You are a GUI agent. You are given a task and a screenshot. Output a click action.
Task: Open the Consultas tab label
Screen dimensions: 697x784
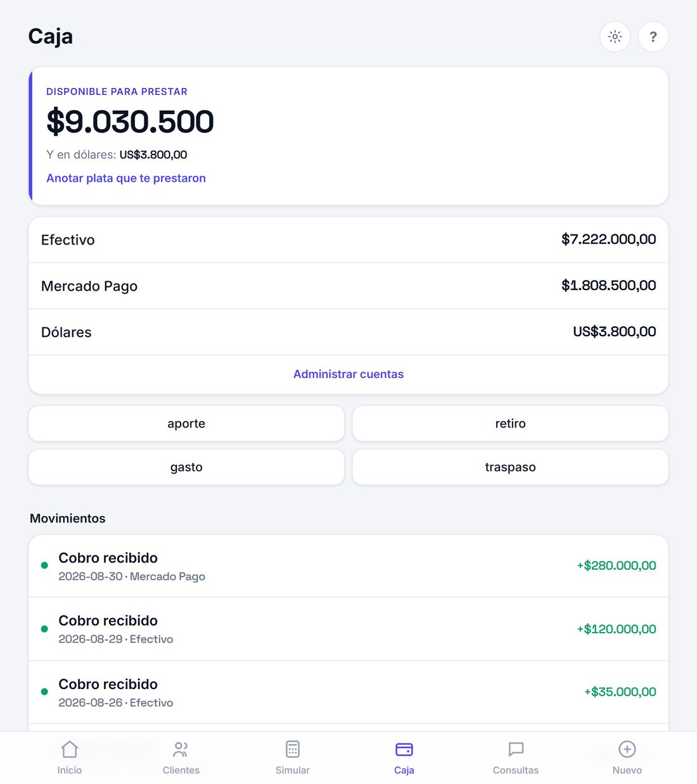[x=516, y=770]
